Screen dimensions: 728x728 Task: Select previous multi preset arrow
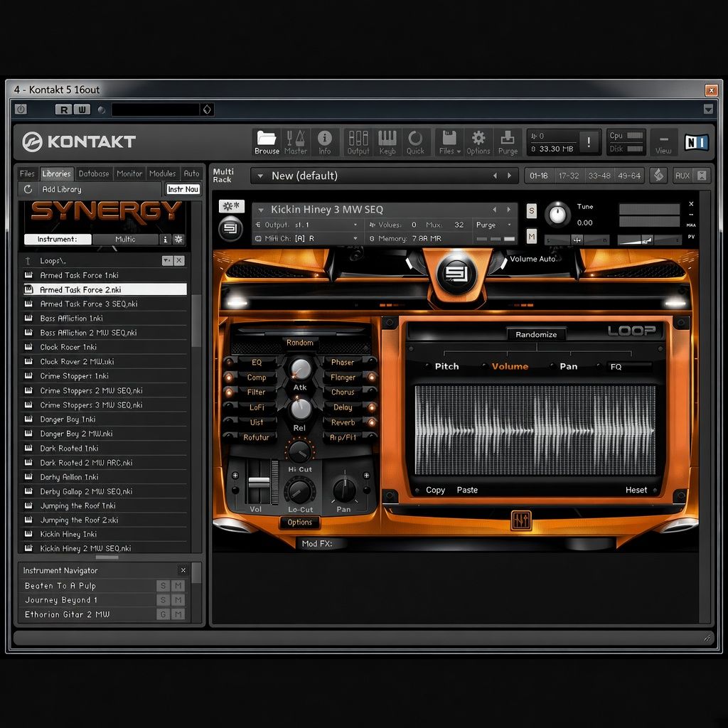495,176
